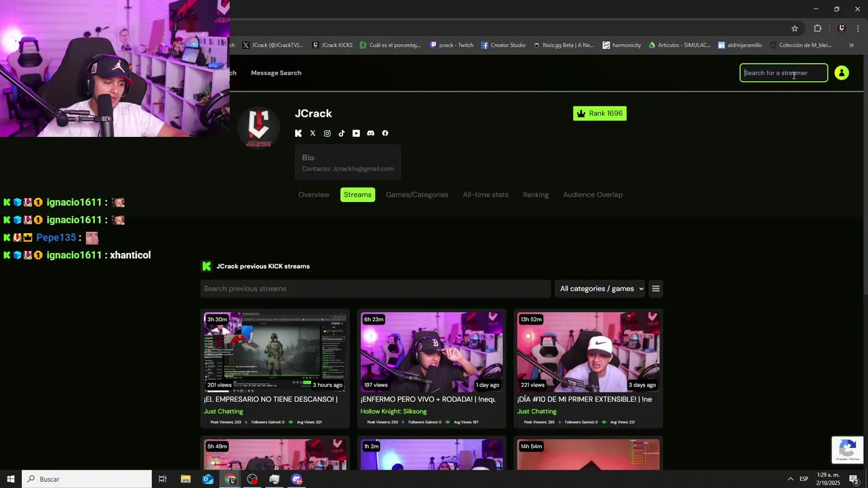The image size is (868, 488).
Task: Open the All categories / games dropdown
Action: coord(601,289)
